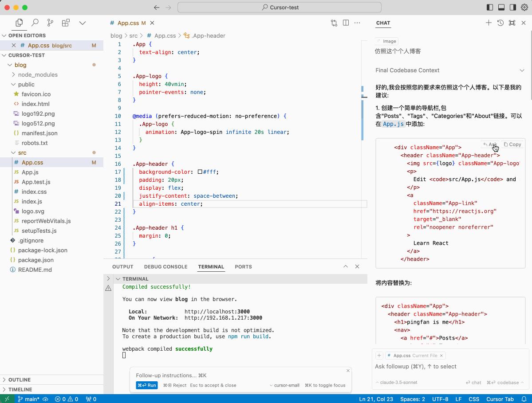Switch to the PORTS tab

tap(243, 266)
